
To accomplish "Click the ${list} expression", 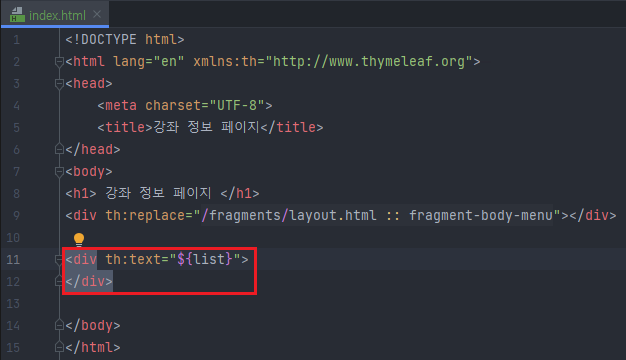I will (x=205, y=259).
